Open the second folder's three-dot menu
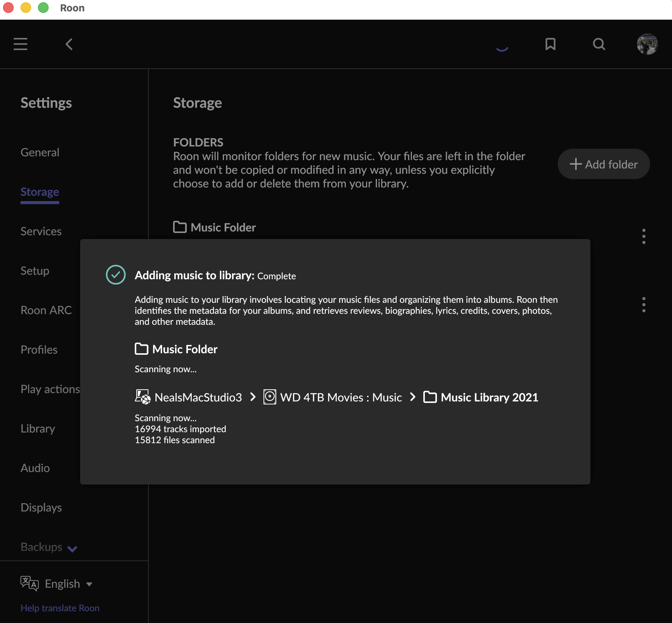This screenshot has width=672, height=623. pyautogui.click(x=644, y=305)
